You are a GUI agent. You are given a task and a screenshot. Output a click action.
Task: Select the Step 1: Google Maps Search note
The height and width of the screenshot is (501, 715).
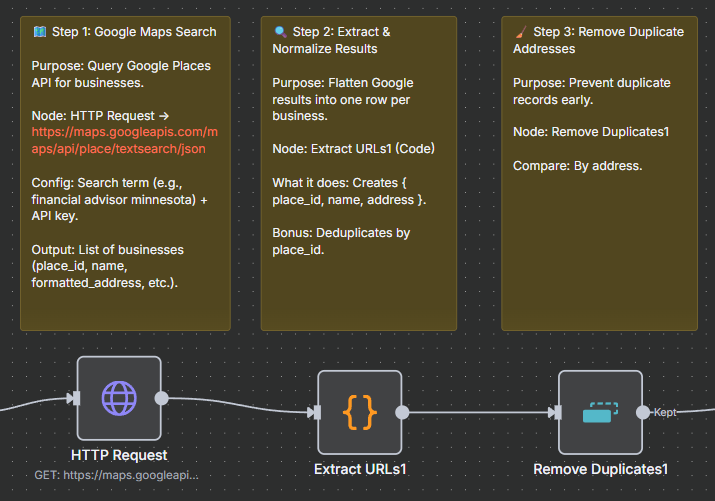125,174
